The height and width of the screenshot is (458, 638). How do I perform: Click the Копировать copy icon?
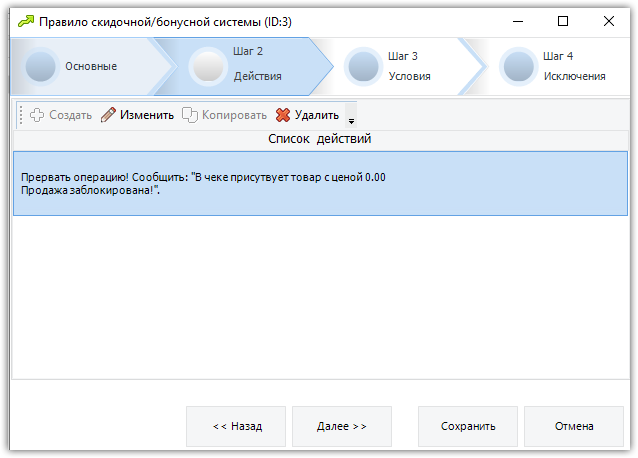tap(190, 115)
